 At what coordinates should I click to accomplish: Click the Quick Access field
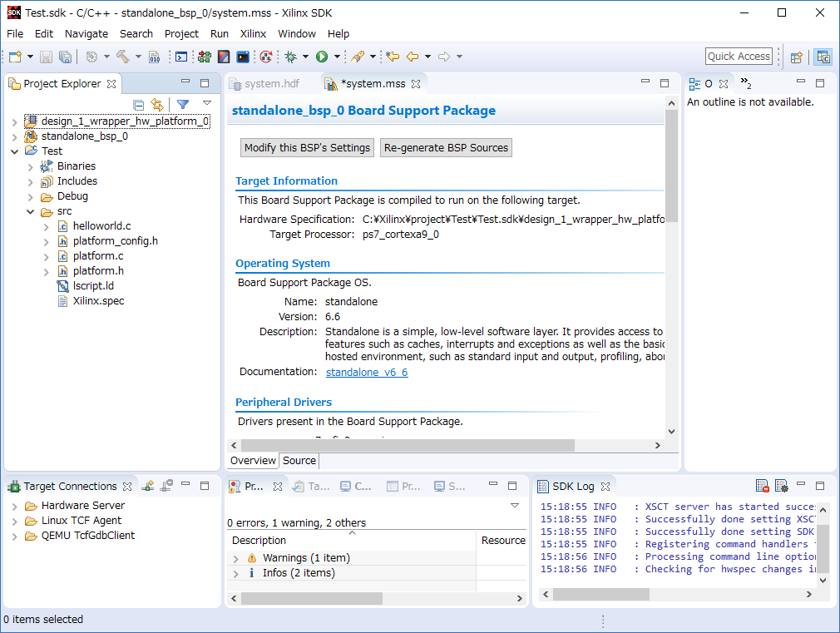[x=739, y=57]
